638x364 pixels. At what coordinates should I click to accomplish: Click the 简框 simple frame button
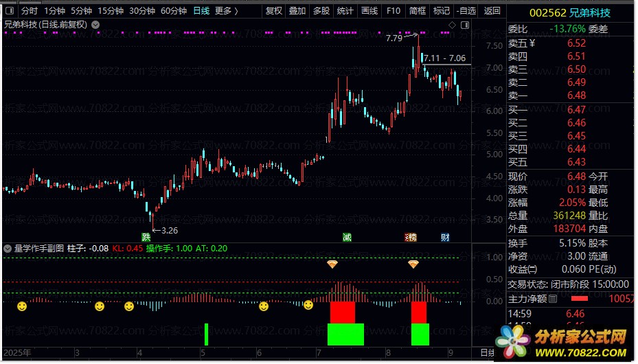coord(418,11)
